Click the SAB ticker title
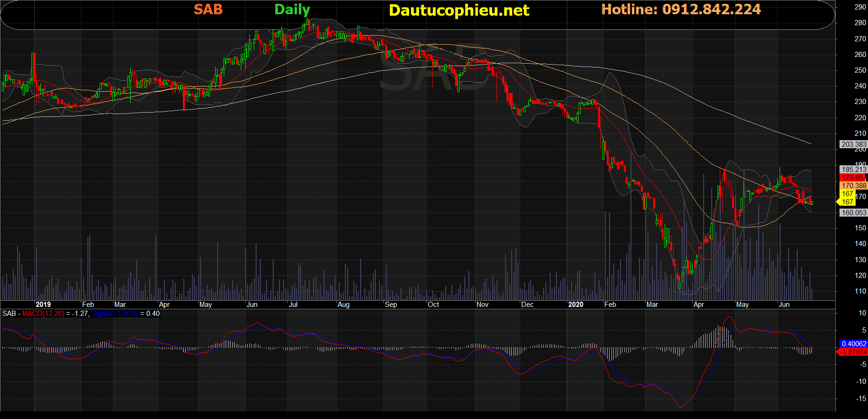The height and width of the screenshot is (419, 868). (208, 9)
